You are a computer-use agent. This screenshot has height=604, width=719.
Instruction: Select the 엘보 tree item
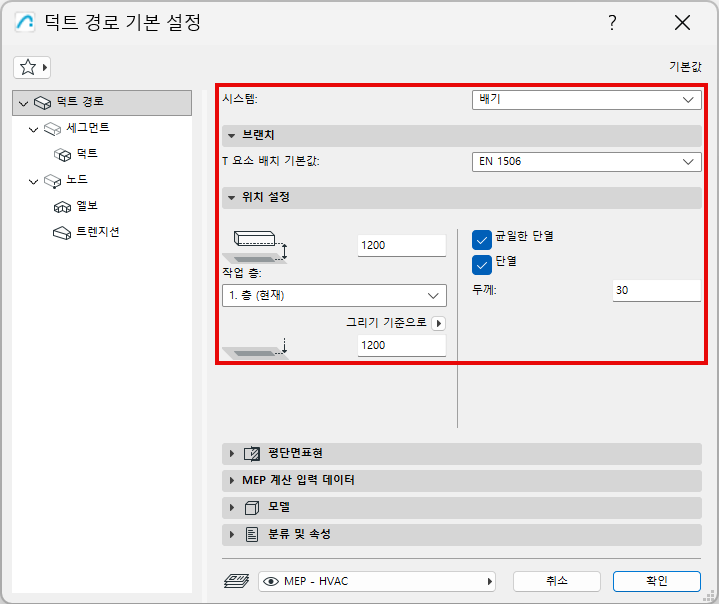pyautogui.click(x=87, y=206)
